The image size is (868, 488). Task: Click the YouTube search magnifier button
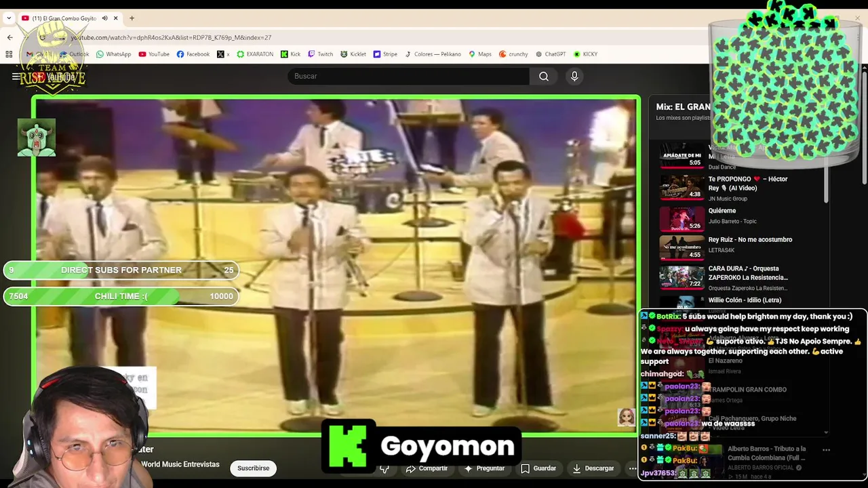click(544, 76)
